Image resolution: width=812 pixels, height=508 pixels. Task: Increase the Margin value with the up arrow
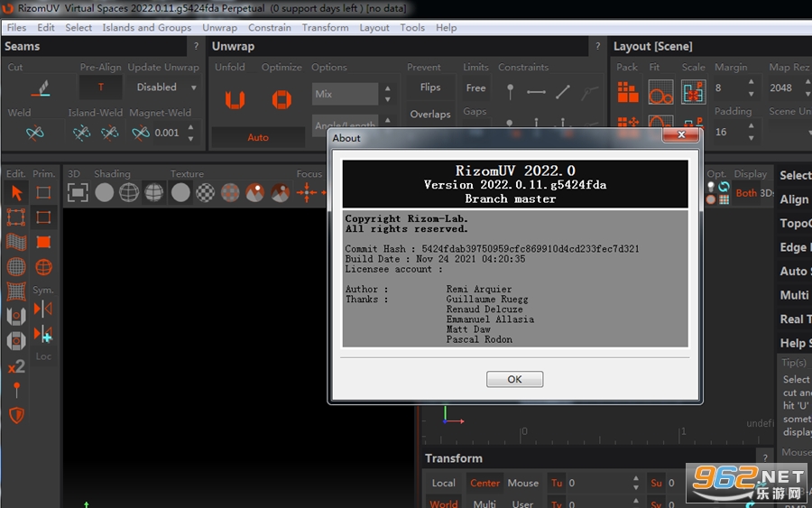[x=751, y=82]
